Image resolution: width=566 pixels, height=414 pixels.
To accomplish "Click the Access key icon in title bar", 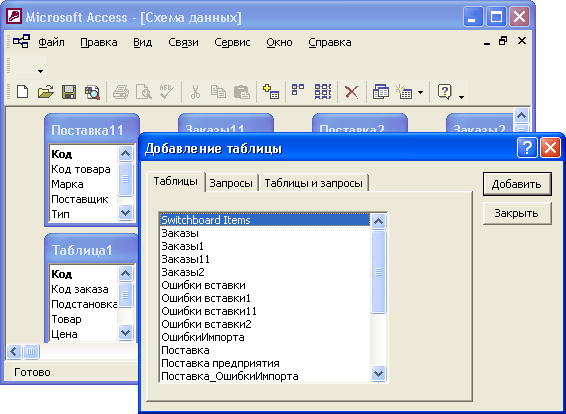I will pyautogui.click(x=14, y=17).
